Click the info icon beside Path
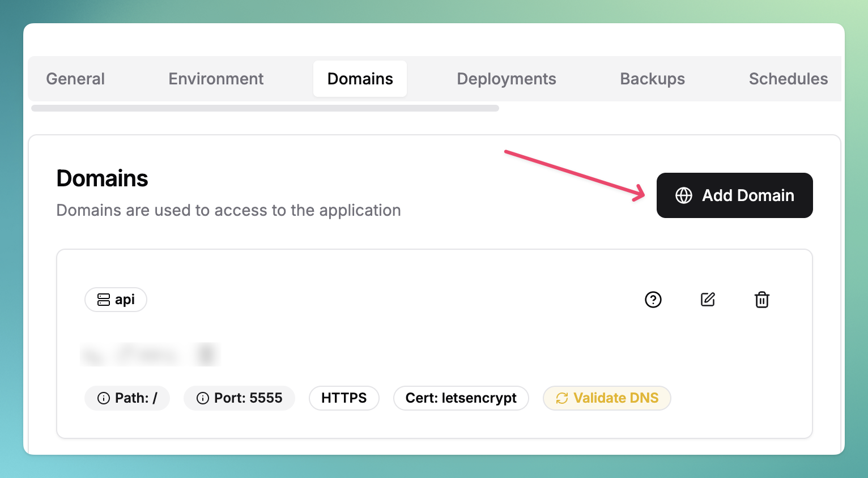This screenshot has width=868, height=478. point(104,398)
